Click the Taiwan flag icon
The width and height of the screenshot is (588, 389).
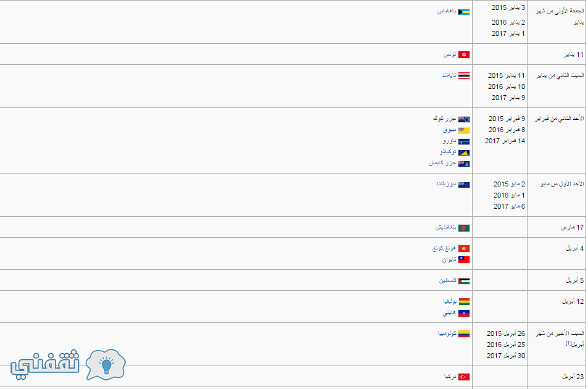(464, 259)
